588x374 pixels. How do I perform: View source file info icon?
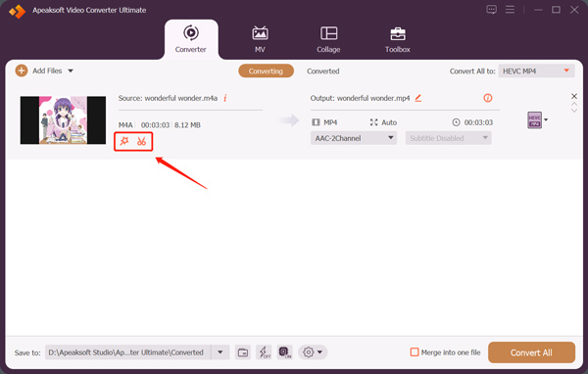225,98
